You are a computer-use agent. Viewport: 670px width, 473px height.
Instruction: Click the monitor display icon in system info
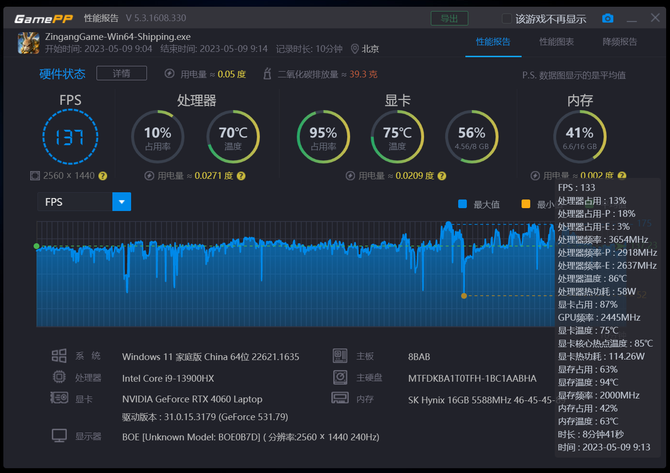(x=59, y=436)
